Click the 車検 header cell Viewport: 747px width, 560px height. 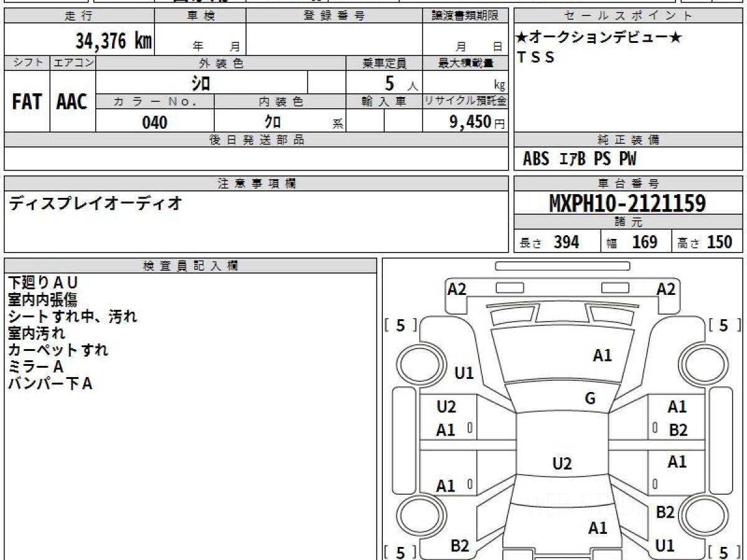200,16
